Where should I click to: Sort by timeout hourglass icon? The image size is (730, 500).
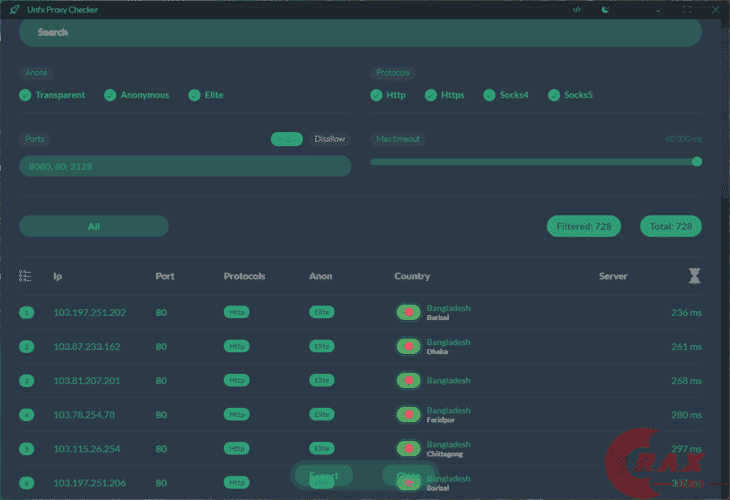[694, 276]
